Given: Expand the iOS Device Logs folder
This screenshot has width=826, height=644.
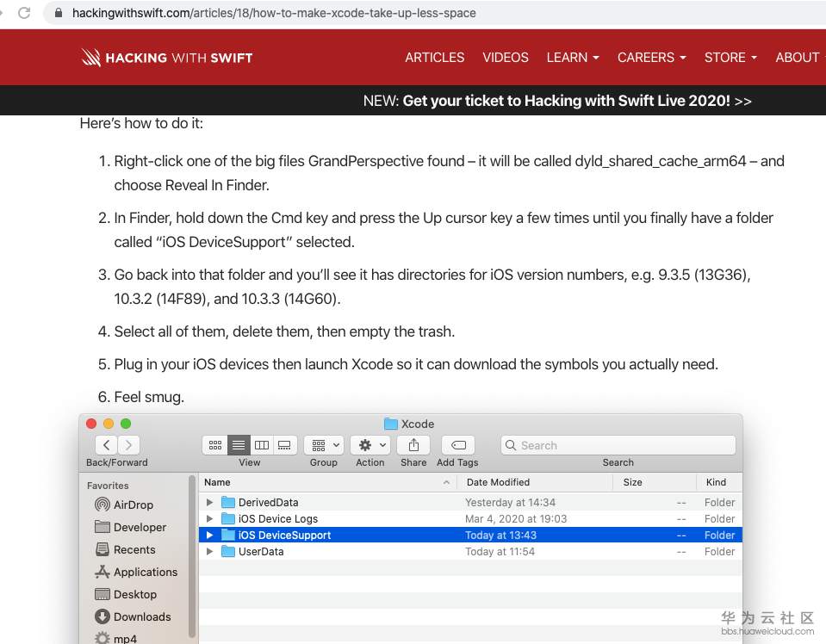Looking at the screenshot, I should point(209,518).
